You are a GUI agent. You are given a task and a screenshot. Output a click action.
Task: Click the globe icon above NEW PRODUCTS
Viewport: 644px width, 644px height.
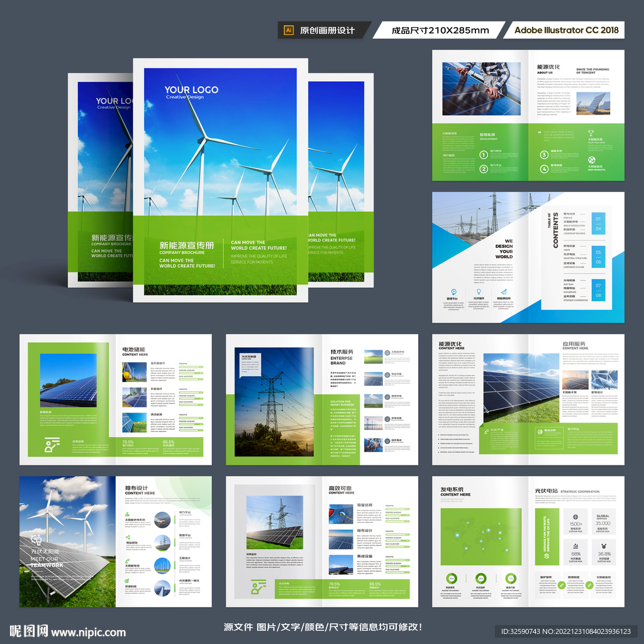591,160
